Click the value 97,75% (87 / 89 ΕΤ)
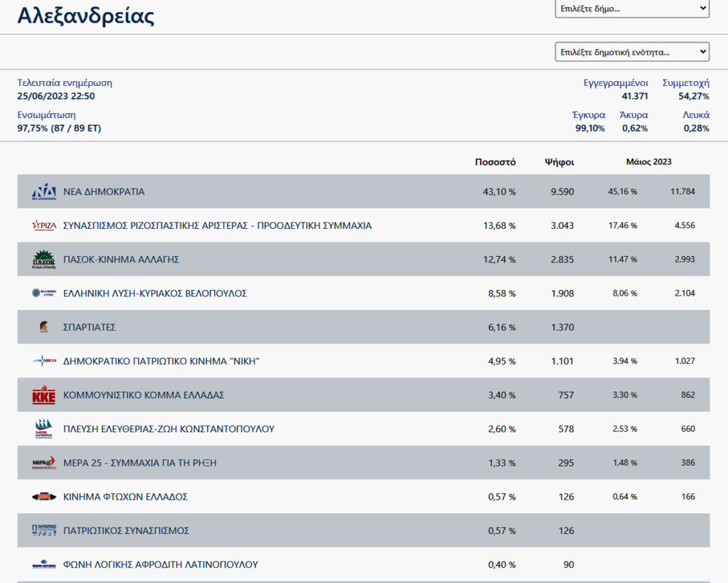This screenshot has height=583, width=728. click(x=59, y=128)
